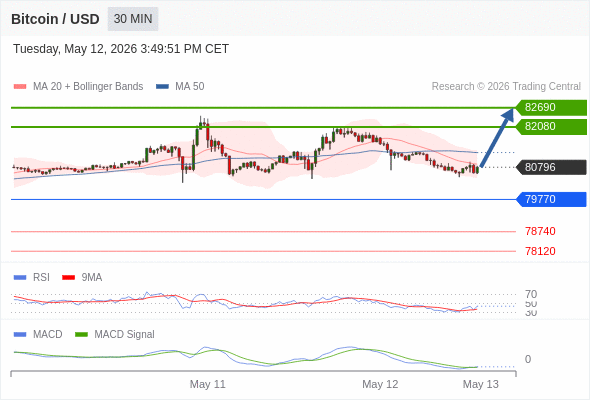
Task: Click the Bitcoin / USD title
Action: click(55, 19)
